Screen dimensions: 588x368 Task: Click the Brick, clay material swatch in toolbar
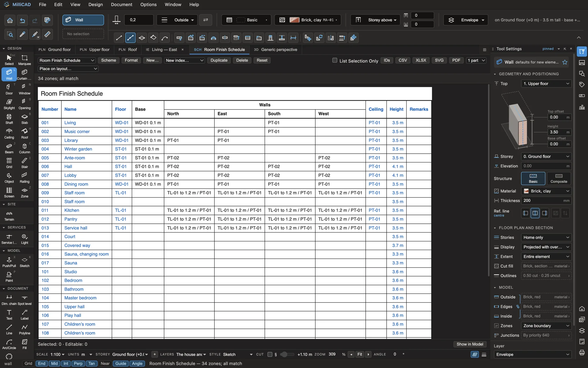point(294,20)
